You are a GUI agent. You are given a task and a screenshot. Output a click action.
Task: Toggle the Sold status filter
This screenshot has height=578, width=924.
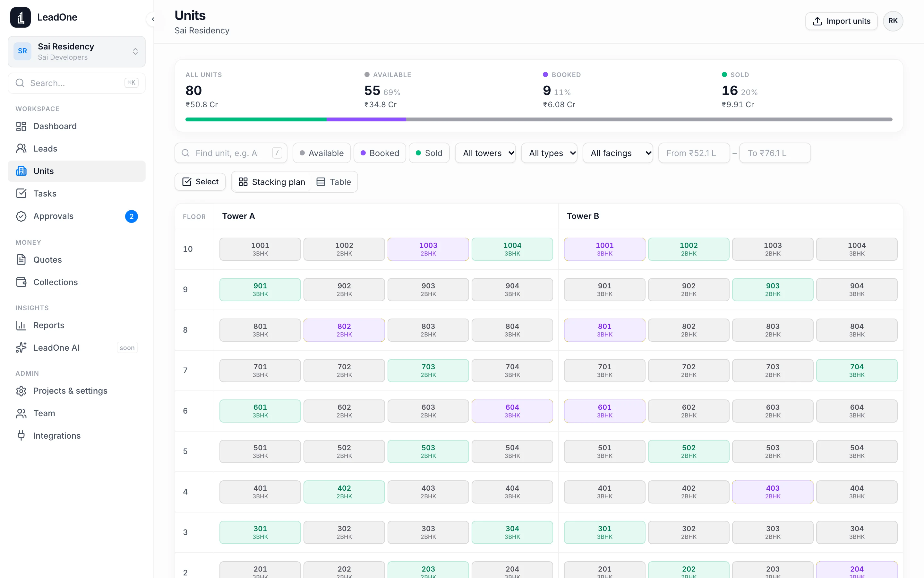coord(429,153)
